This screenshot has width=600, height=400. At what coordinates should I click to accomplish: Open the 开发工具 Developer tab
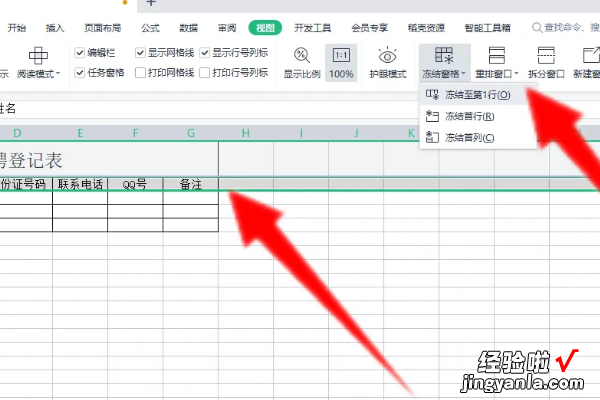click(x=313, y=28)
